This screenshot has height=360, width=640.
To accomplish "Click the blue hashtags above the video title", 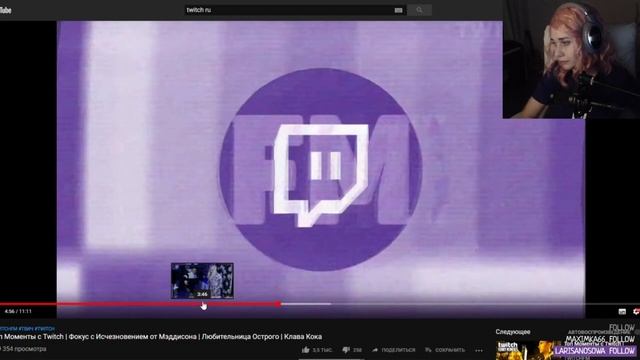I will (x=27, y=329).
